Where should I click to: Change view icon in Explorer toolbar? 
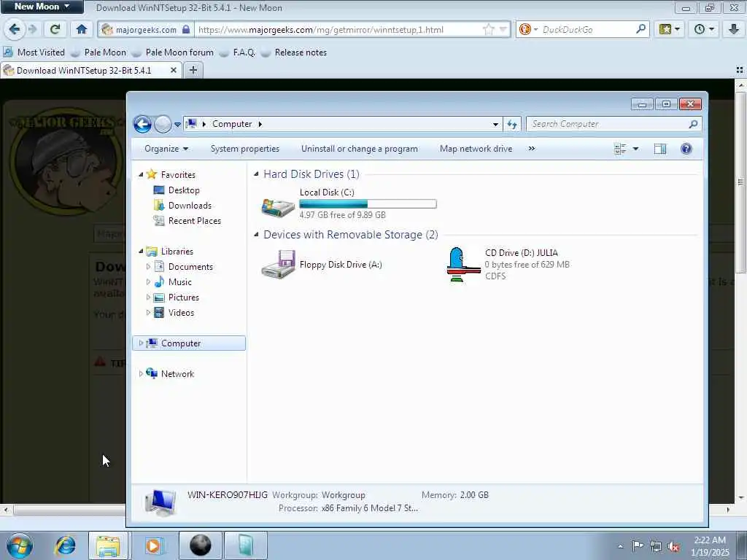click(x=620, y=149)
